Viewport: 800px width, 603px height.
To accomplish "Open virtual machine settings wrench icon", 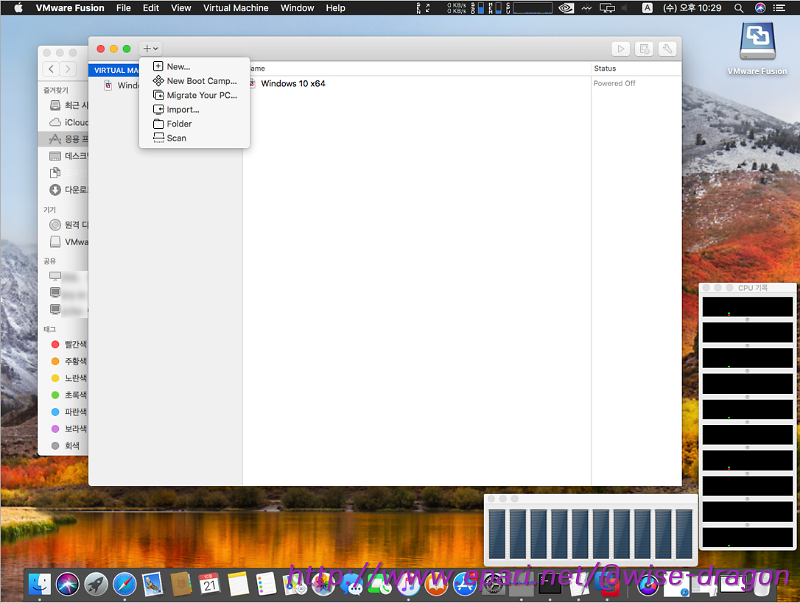I will [667, 48].
